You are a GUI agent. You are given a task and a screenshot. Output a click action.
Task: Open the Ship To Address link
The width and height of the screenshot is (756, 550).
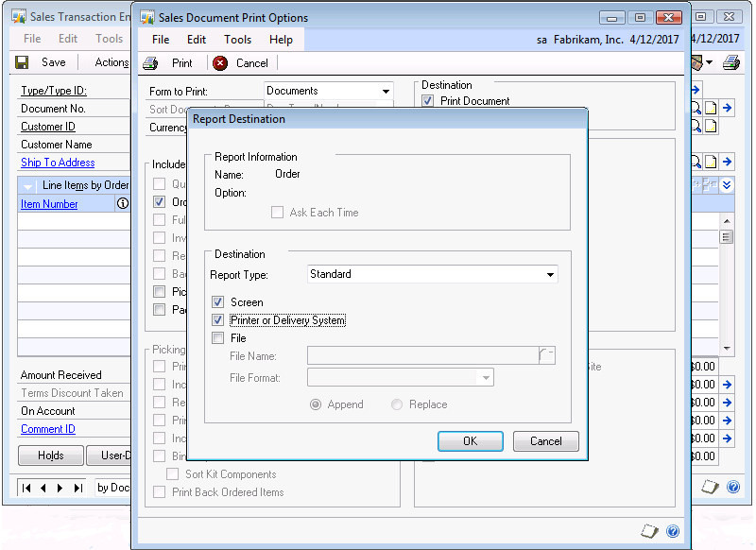point(58,163)
